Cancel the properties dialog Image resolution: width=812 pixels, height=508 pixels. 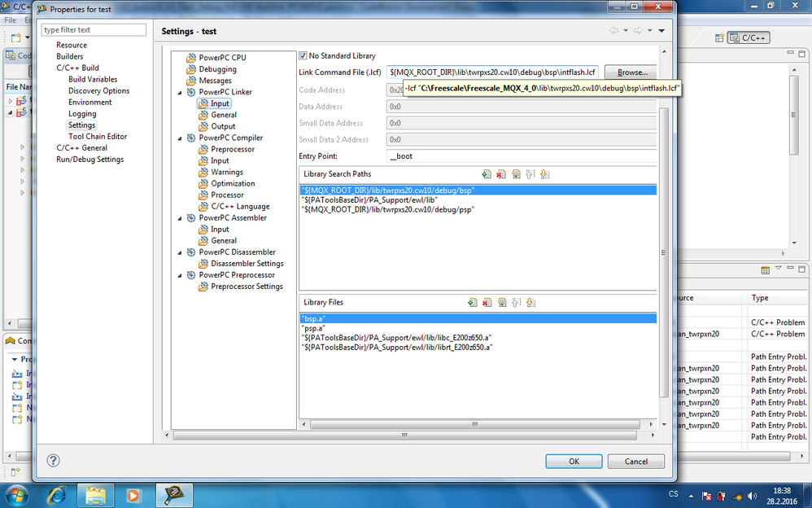coord(636,462)
